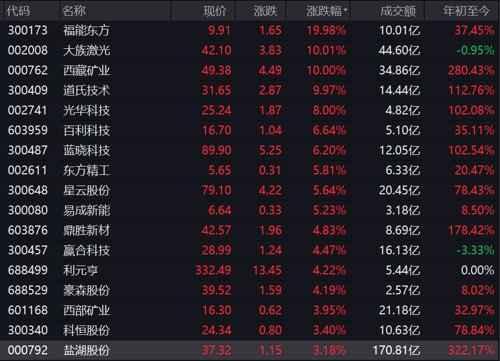The height and width of the screenshot is (361, 500).
Task: Select stock code 002741 光华科技
Action: pyautogui.click(x=250, y=110)
